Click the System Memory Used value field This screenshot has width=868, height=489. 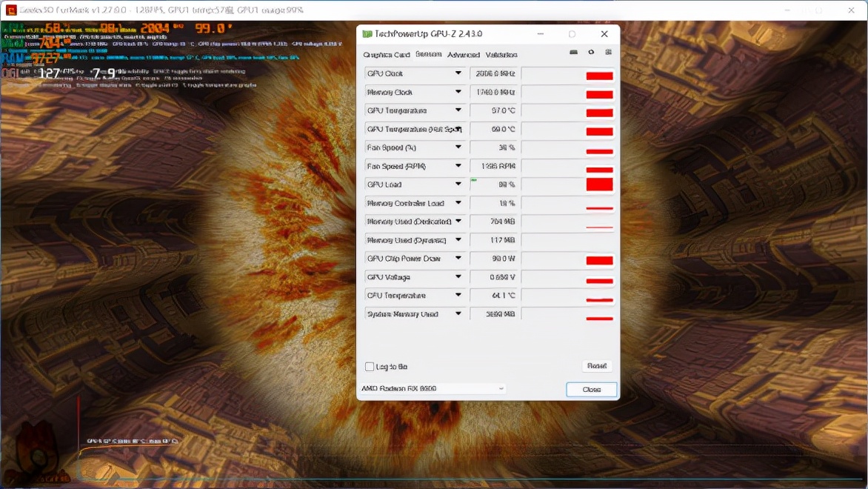point(494,314)
